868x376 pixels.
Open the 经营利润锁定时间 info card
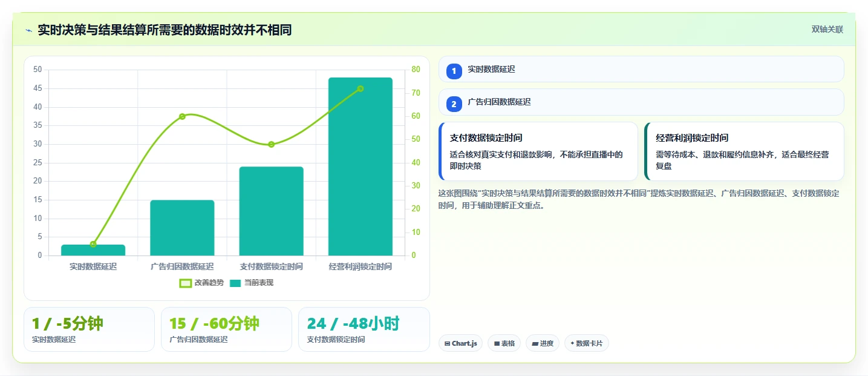(744, 151)
